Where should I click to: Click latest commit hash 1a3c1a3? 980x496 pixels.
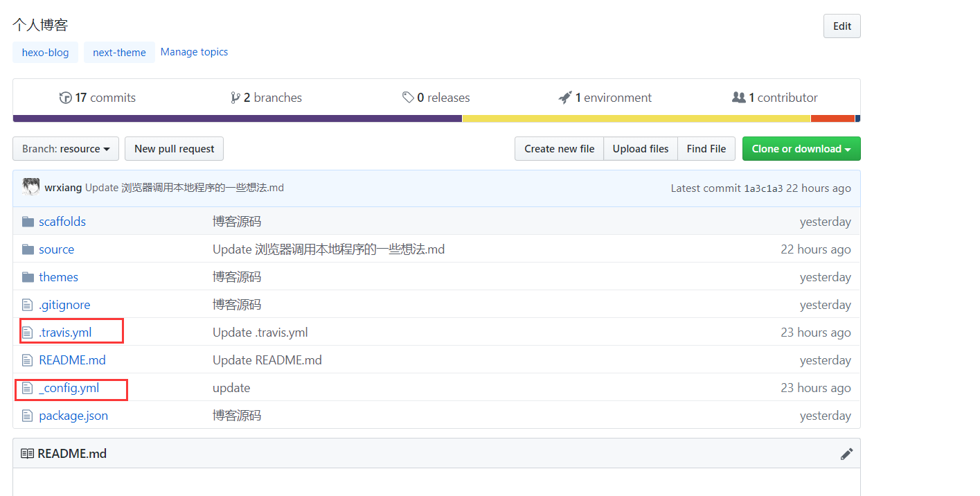[x=763, y=188]
